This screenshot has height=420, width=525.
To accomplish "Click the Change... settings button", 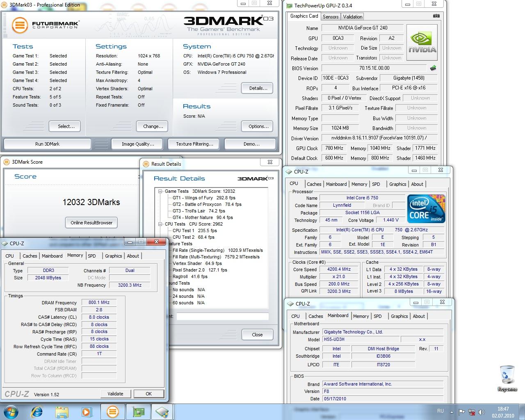I will [153, 126].
